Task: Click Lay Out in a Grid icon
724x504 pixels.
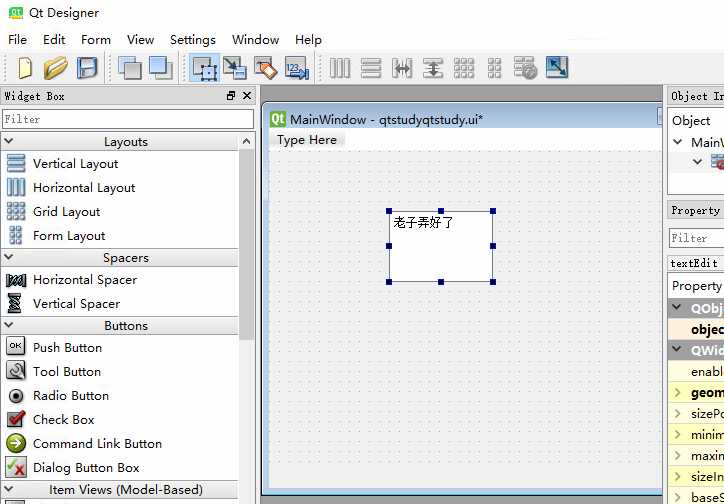Action: pos(464,68)
